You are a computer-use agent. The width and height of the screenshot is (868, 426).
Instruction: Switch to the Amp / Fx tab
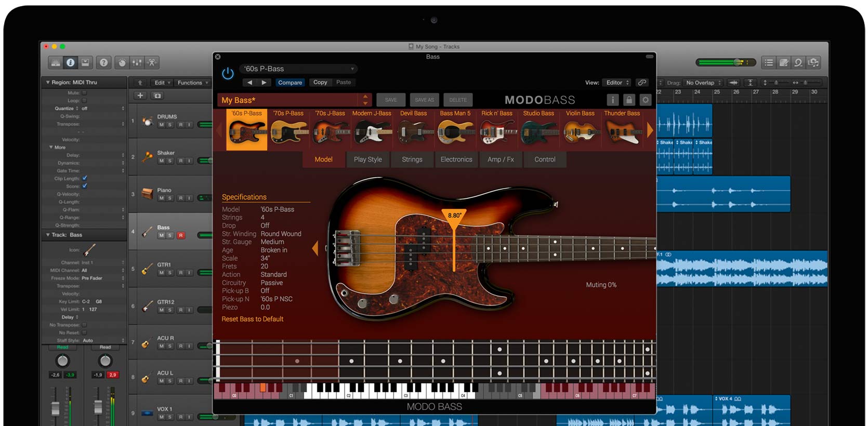coord(501,159)
